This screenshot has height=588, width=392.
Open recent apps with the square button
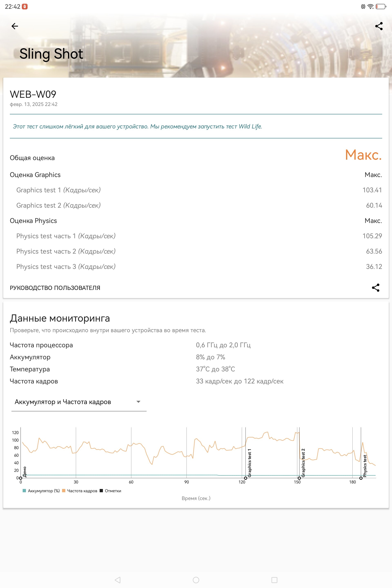pyautogui.click(x=274, y=580)
